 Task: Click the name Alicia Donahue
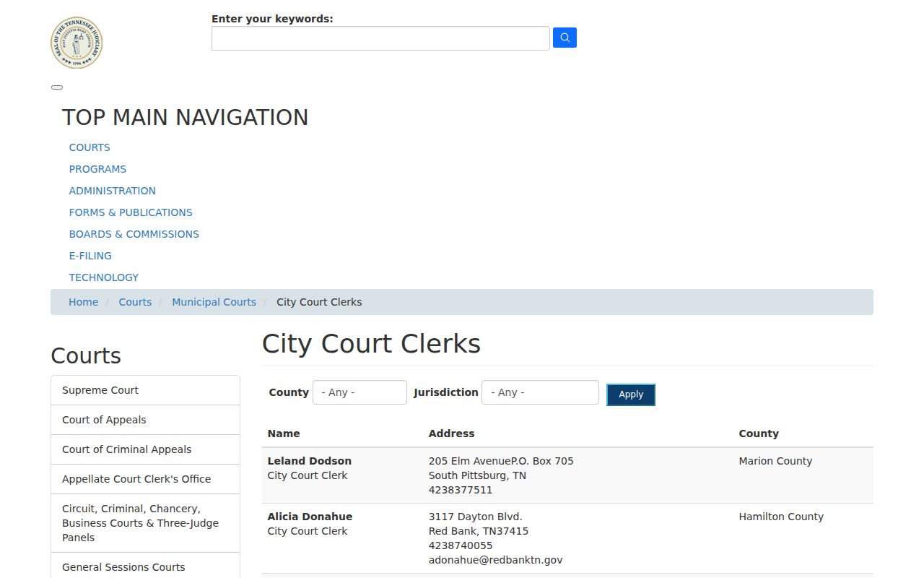click(310, 517)
